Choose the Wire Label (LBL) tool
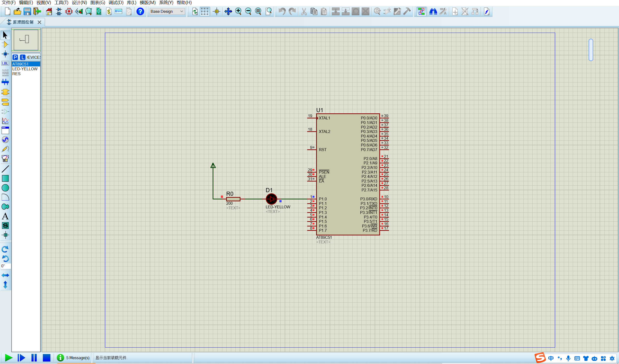The image size is (619, 364). [x=5, y=63]
